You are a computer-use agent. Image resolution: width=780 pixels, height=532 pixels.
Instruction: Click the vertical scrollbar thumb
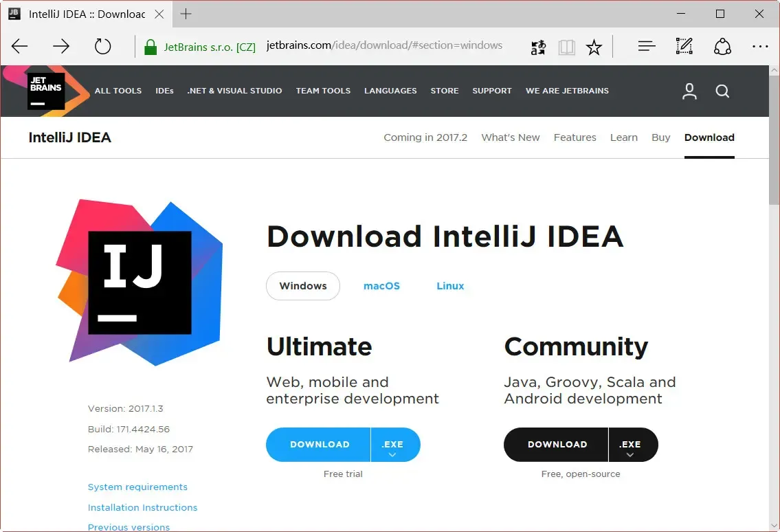[x=774, y=140]
